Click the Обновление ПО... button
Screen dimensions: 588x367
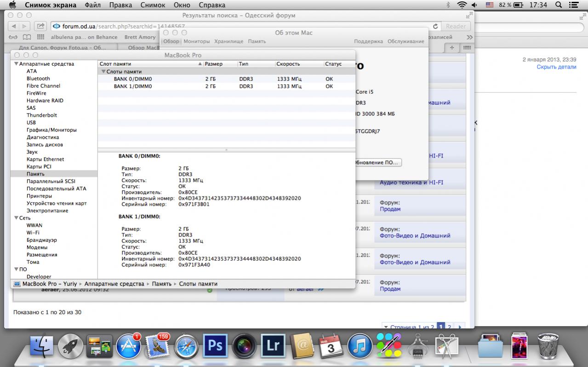(376, 163)
